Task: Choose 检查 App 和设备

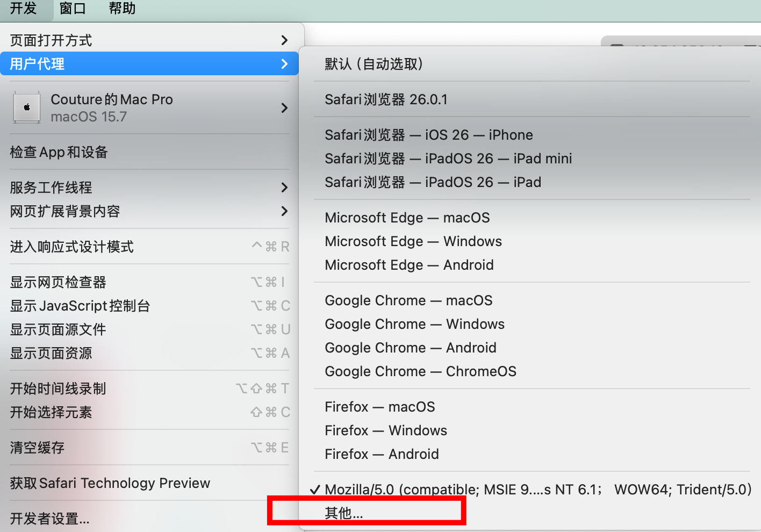Action: tap(149, 152)
